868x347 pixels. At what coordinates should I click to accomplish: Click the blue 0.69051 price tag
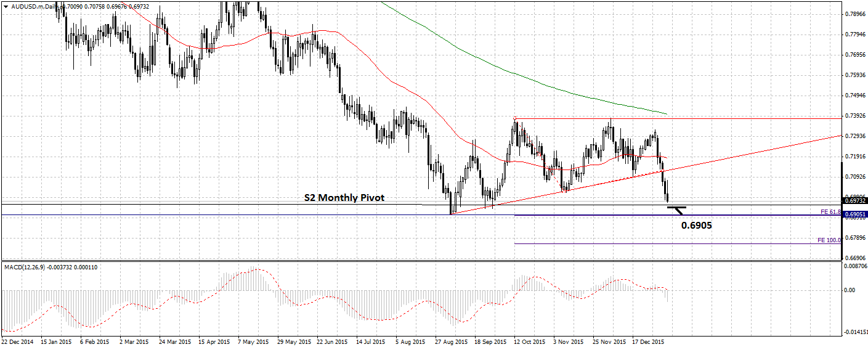[854, 214]
